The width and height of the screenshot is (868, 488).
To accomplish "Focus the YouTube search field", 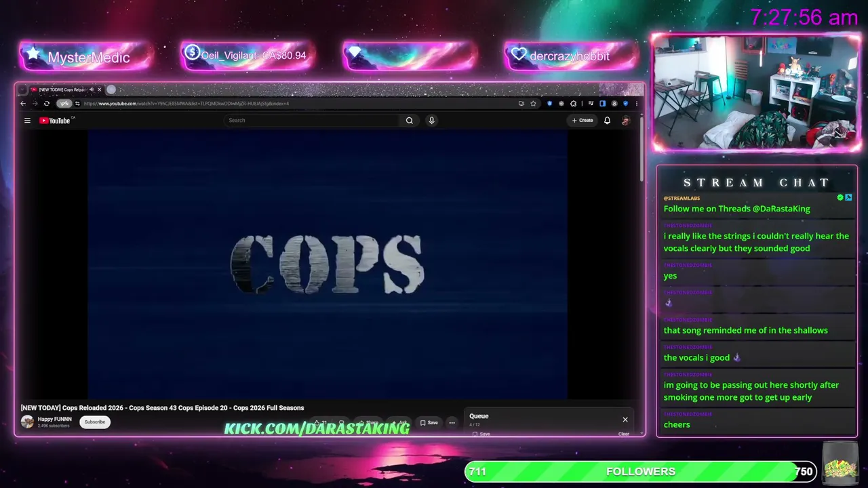I will (313, 121).
